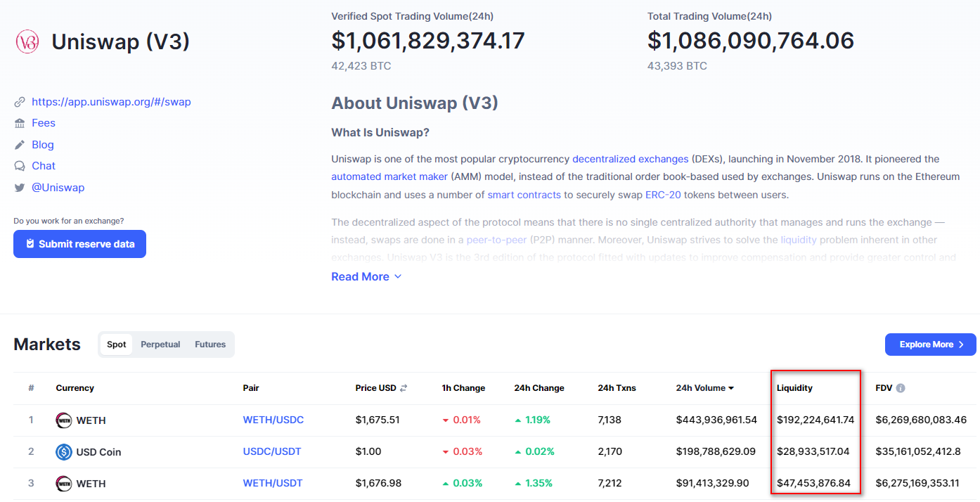
Task: Click the Explore More button
Action: pos(930,345)
